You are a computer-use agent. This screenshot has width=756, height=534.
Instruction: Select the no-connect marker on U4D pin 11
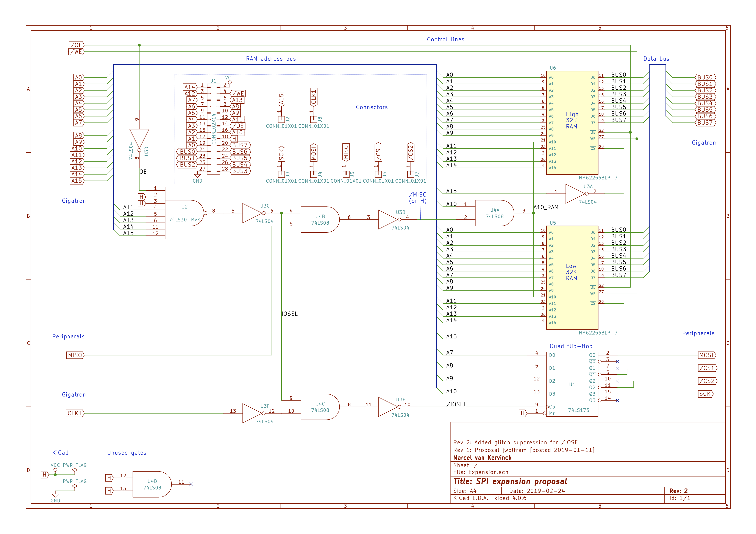pyautogui.click(x=191, y=484)
